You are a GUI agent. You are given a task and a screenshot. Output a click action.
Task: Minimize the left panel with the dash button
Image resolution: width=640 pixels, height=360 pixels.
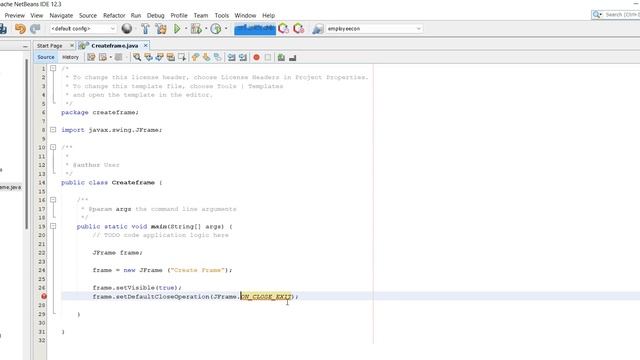click(x=25, y=47)
